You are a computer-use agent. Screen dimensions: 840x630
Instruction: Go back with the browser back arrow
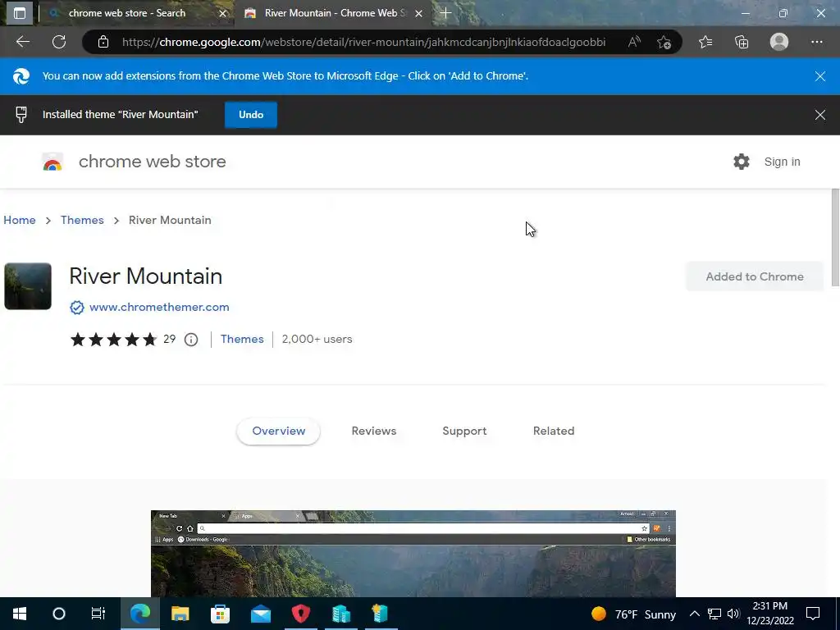23,42
